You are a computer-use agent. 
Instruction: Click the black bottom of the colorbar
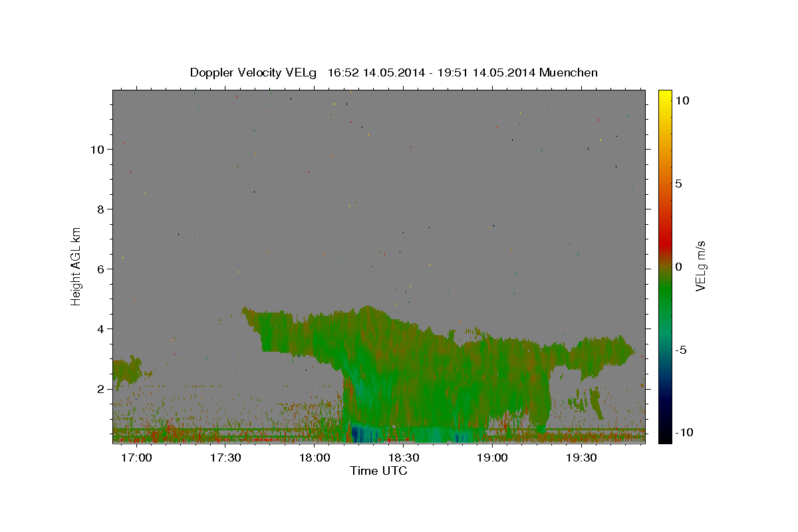(665, 436)
